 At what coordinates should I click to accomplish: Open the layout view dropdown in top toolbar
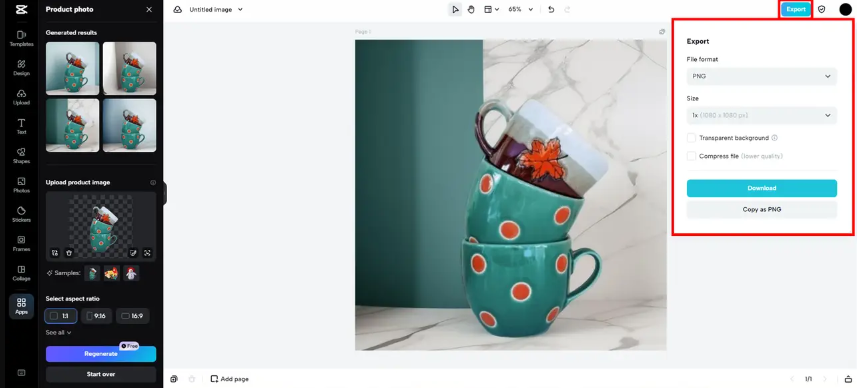tap(491, 9)
